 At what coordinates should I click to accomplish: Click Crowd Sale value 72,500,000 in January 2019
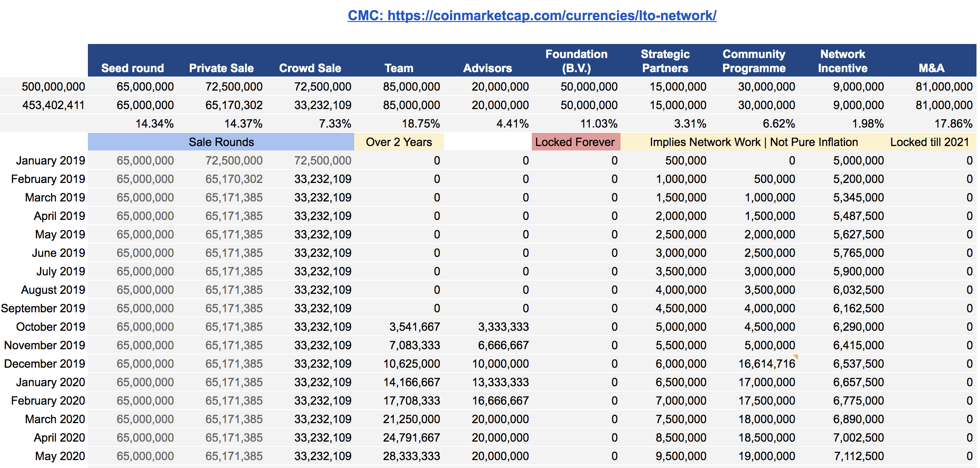pyautogui.click(x=323, y=161)
